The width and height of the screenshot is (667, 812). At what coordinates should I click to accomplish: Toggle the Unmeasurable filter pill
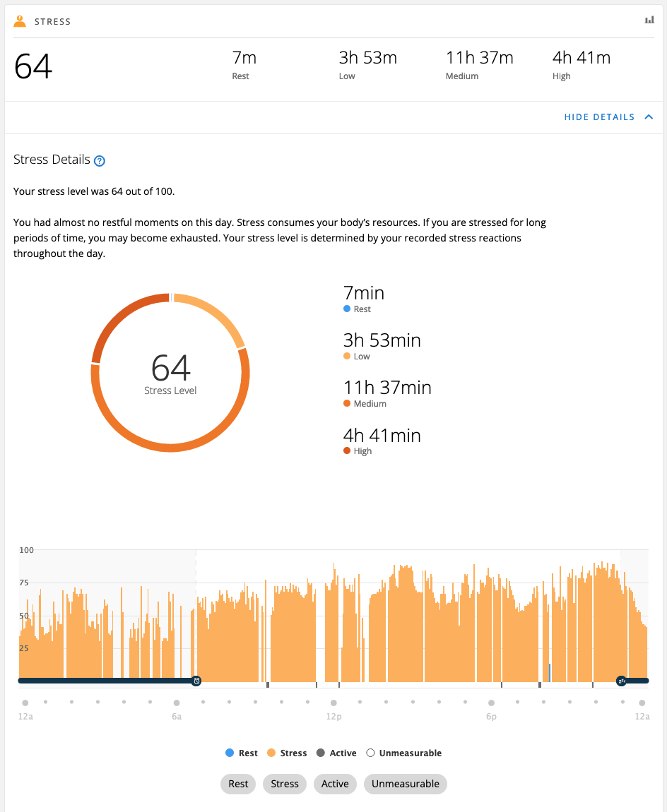406,784
